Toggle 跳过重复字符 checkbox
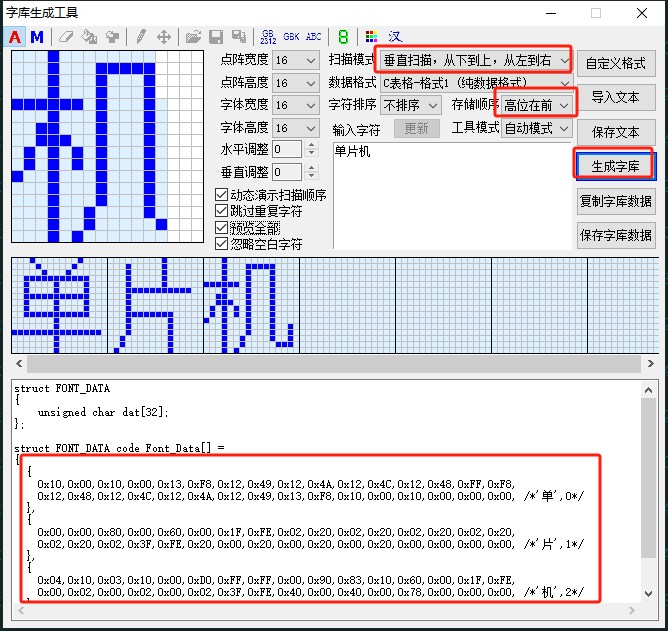 pyautogui.click(x=259, y=211)
